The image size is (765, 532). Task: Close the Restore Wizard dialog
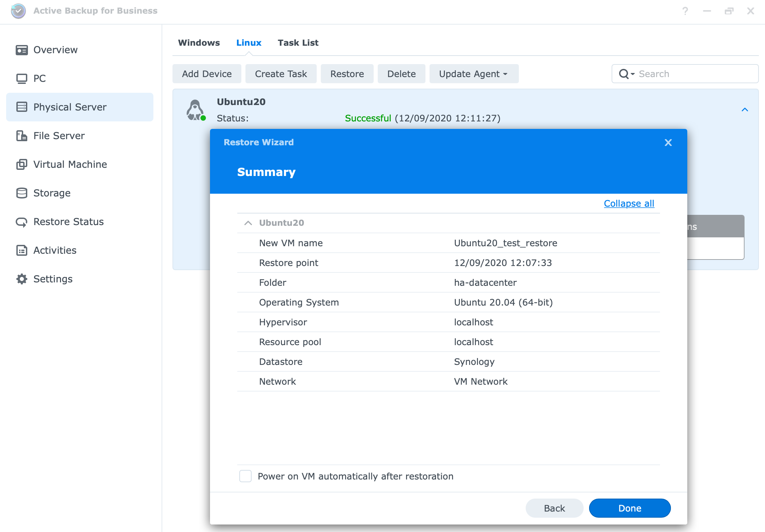pyautogui.click(x=668, y=143)
